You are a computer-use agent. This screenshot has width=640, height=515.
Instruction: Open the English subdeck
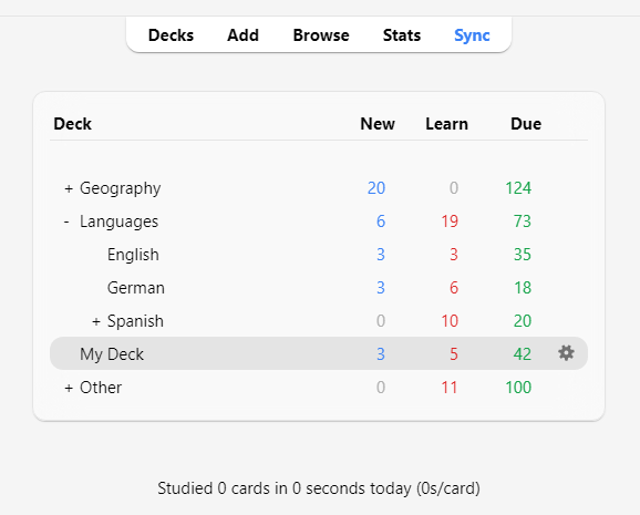coord(133,255)
